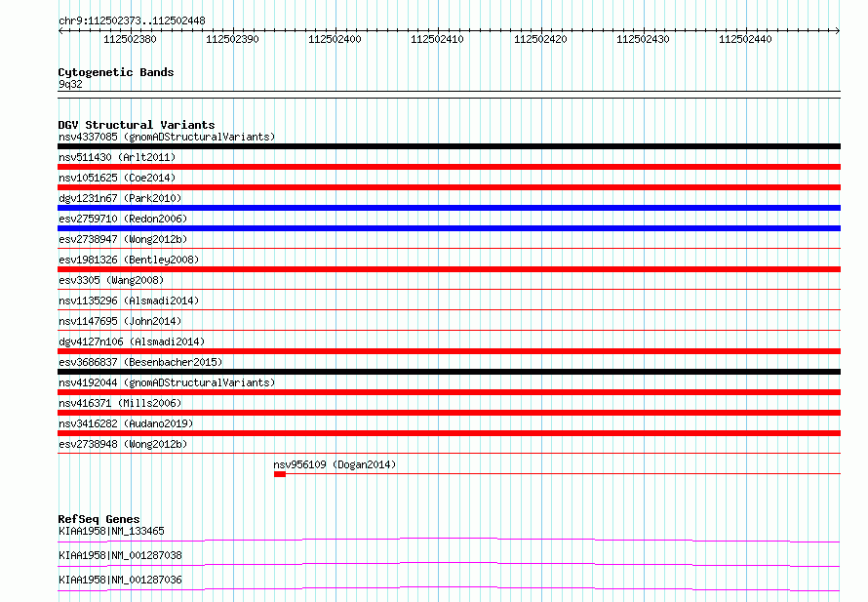Click ruler position 112502390
The height and width of the screenshot is (602, 868).
point(232,39)
